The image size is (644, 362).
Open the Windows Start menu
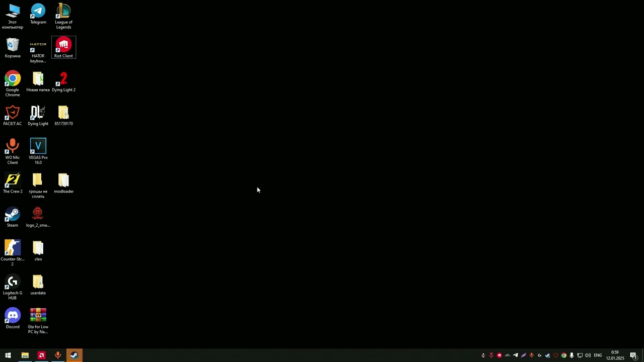[8, 355]
